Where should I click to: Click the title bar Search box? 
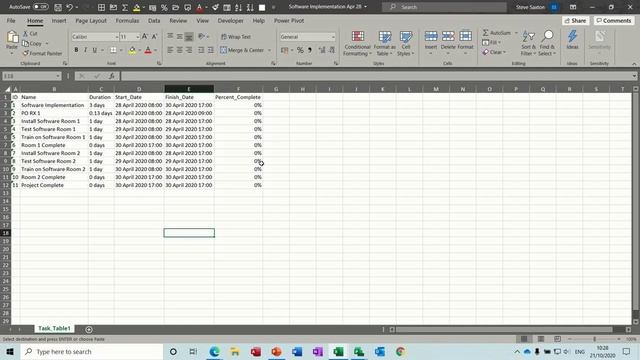444,7
